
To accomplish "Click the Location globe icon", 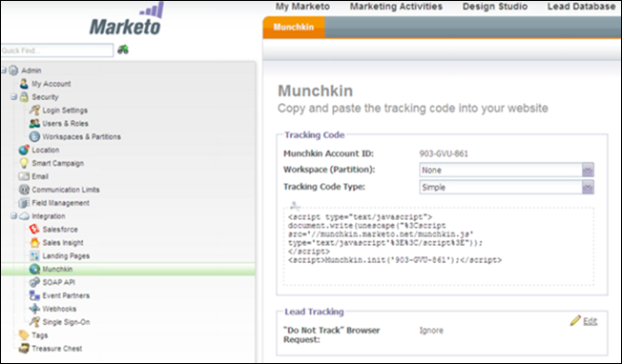I will pyautogui.click(x=24, y=150).
